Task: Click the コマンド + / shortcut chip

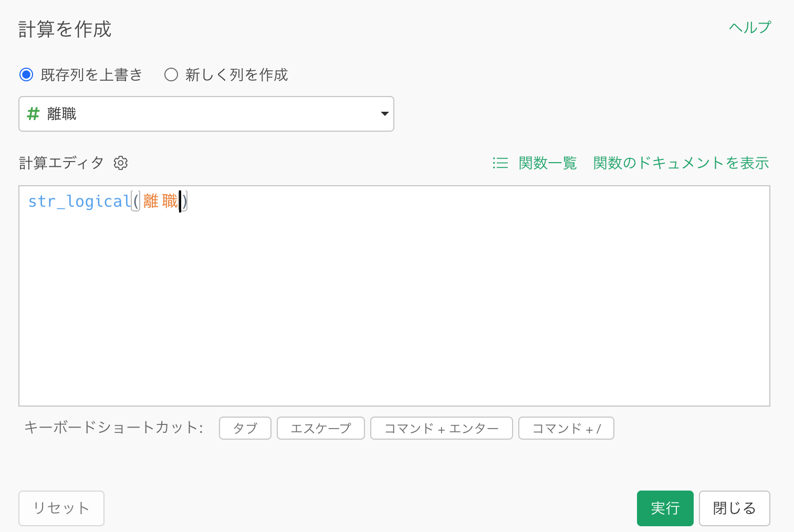Action: point(566,428)
